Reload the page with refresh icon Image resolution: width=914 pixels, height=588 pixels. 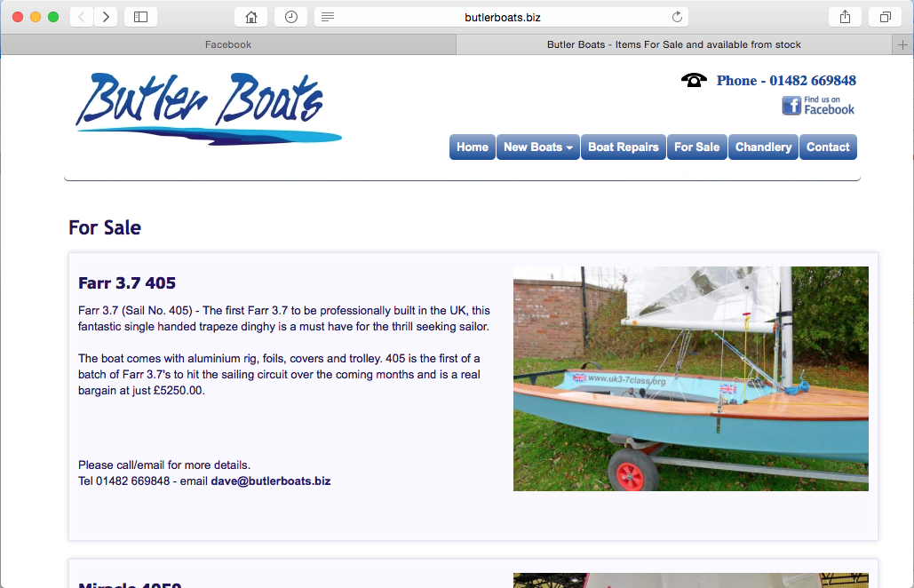coord(677,17)
